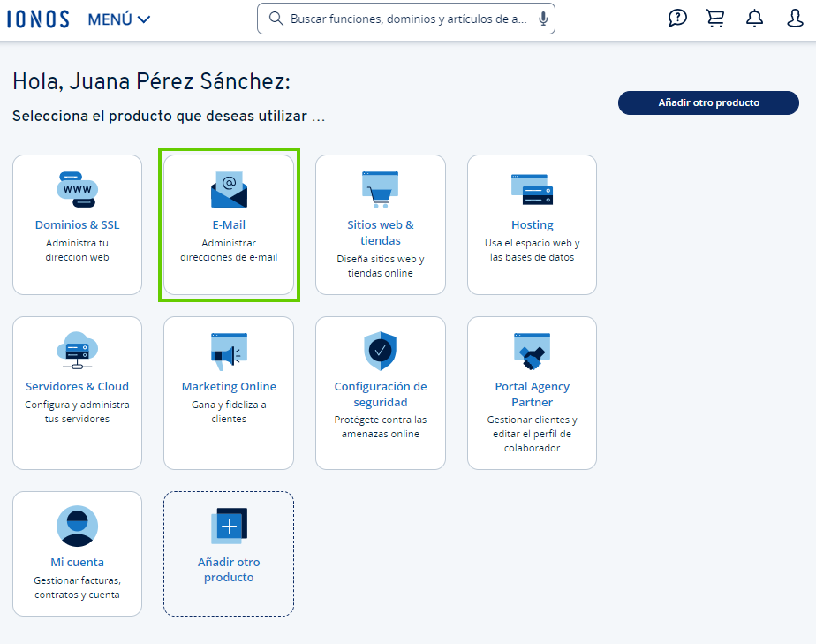This screenshot has width=816, height=644.
Task: Click the magnifying glass search icon
Action: point(276,19)
